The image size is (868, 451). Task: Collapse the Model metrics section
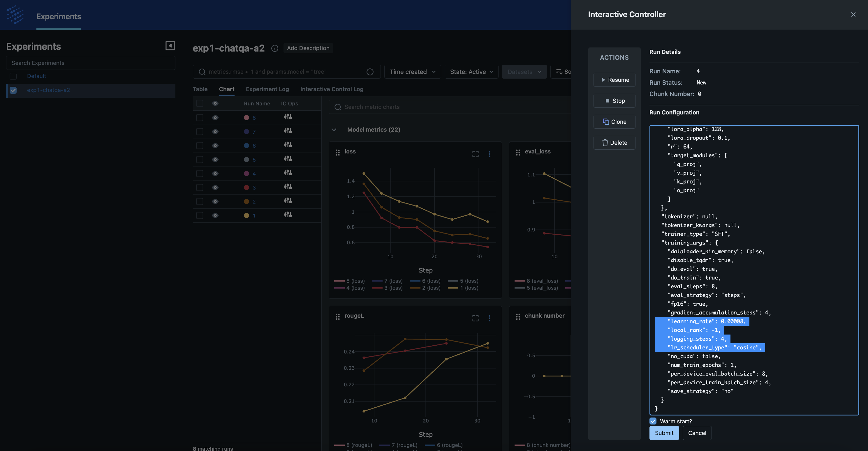point(334,130)
